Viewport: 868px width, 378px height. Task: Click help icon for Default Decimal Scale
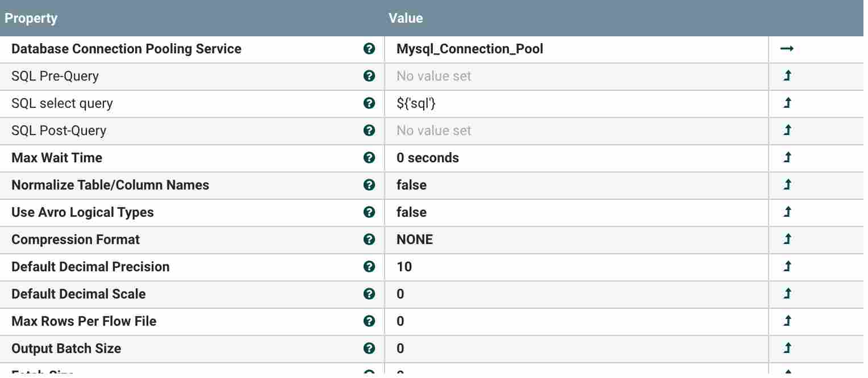(369, 294)
